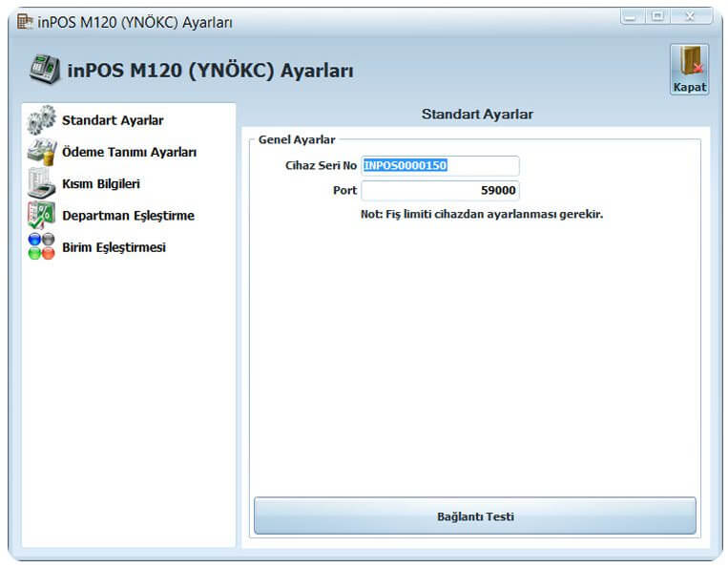Image resolution: width=728 pixels, height=568 pixels.
Task: Run the Bağlantı Testi button
Action: point(475,516)
